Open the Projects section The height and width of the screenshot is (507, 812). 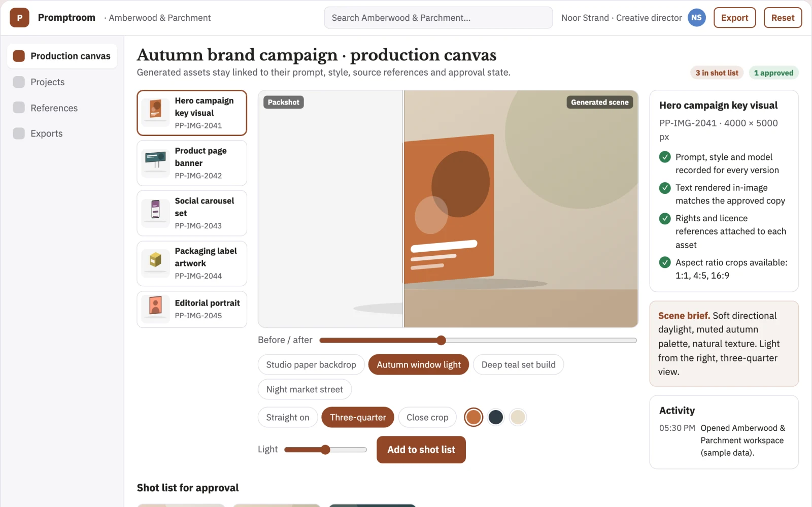62,82
